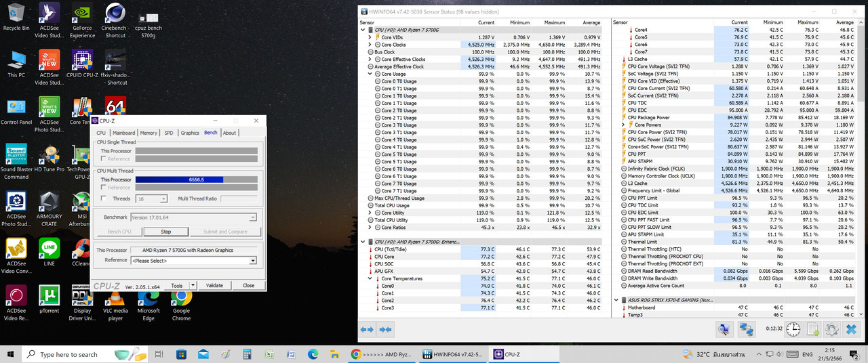
Task: Click the CPU Package Power sensor row
Action: pyautogui.click(x=736, y=117)
